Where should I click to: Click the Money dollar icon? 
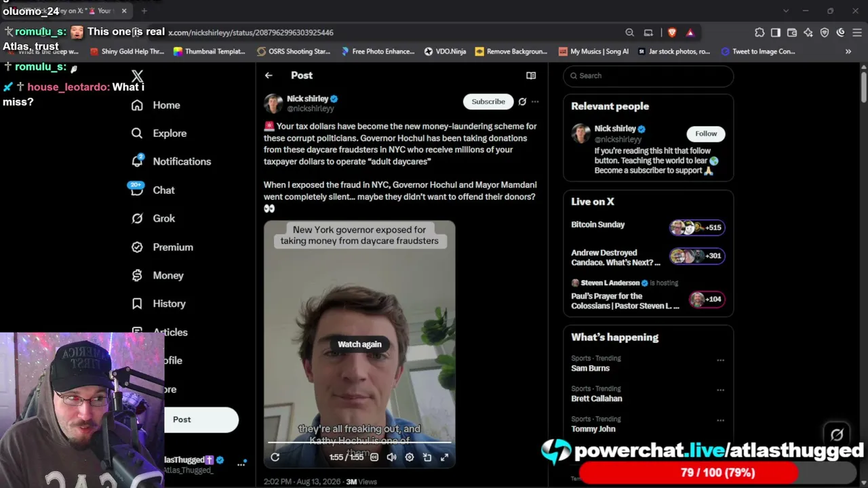(137, 275)
